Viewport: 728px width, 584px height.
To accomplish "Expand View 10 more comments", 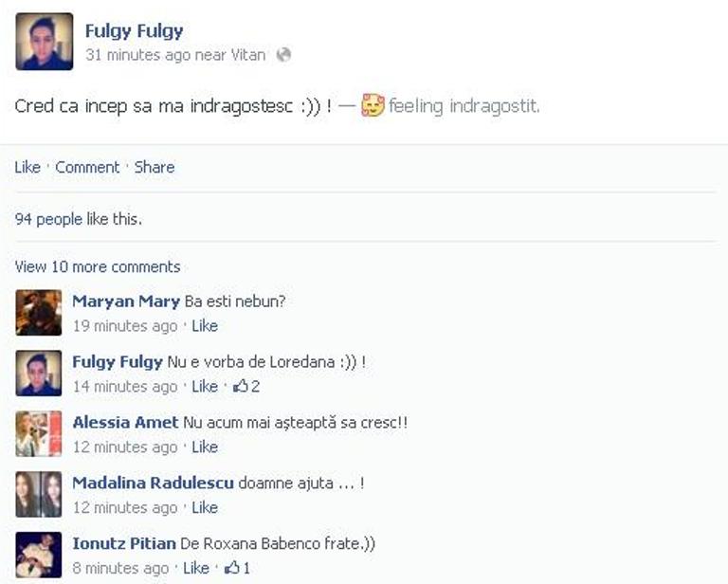I will (x=98, y=267).
